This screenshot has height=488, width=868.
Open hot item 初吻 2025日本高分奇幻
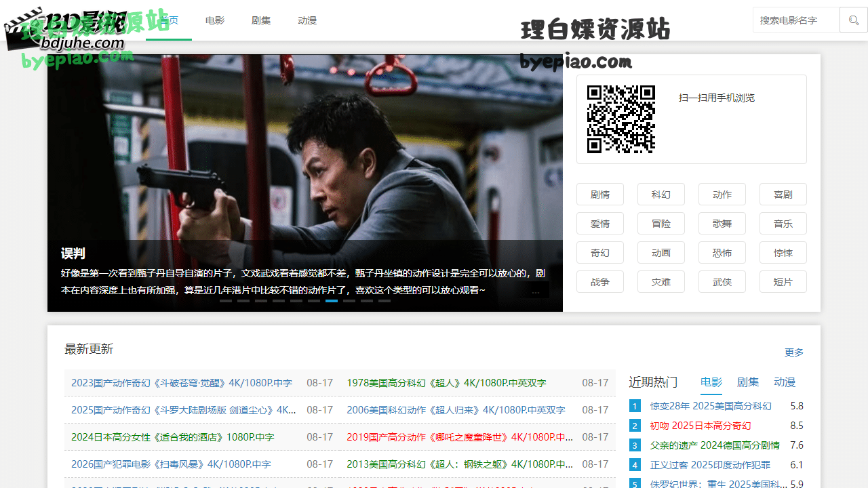coord(701,426)
